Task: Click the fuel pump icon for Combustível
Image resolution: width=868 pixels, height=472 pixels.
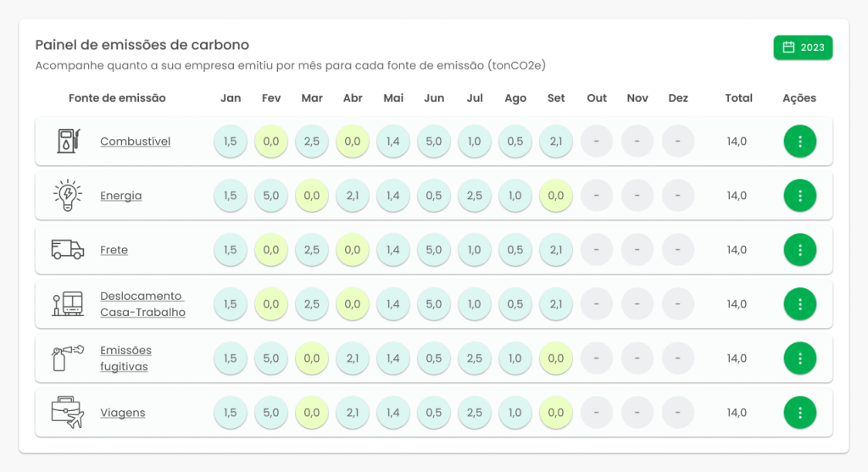Action: click(68, 141)
